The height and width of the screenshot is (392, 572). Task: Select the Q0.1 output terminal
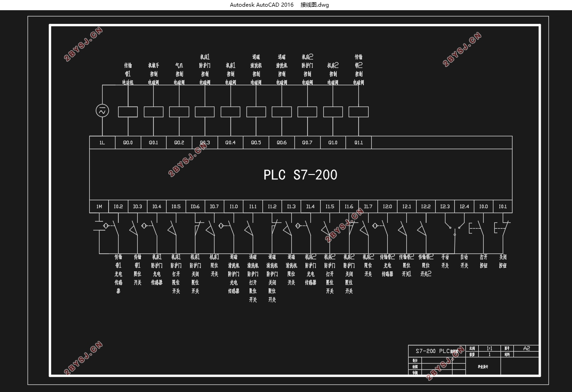pos(154,143)
